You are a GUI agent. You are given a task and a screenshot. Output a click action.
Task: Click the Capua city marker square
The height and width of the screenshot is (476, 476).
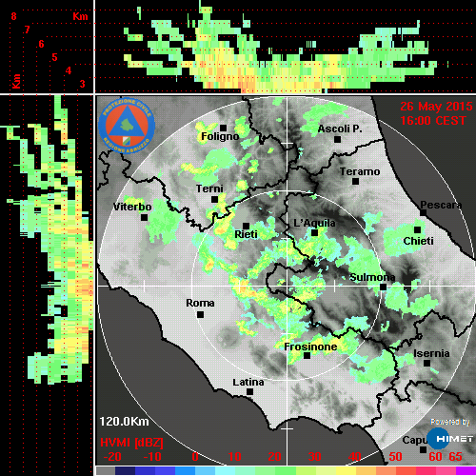click(x=423, y=449)
